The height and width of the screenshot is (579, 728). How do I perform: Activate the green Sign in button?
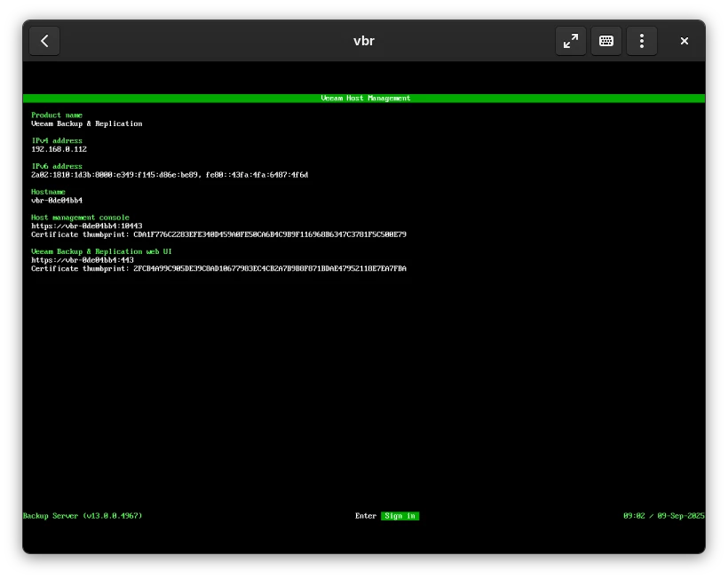click(400, 516)
